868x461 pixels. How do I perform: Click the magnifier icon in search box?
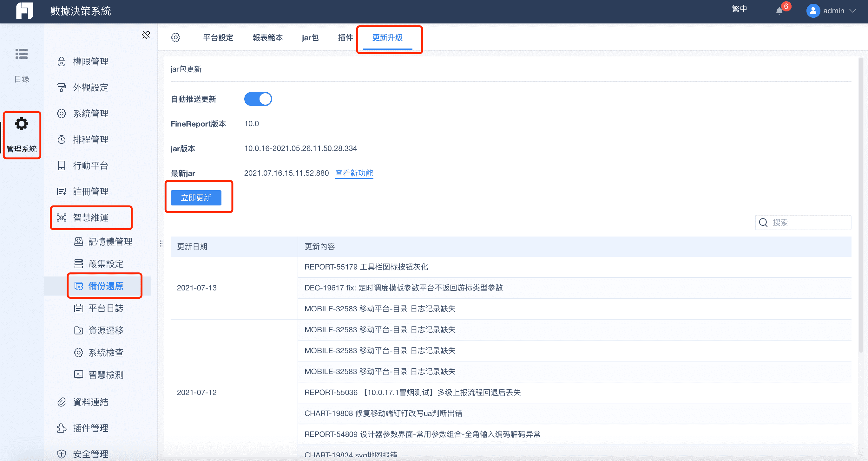(x=763, y=223)
